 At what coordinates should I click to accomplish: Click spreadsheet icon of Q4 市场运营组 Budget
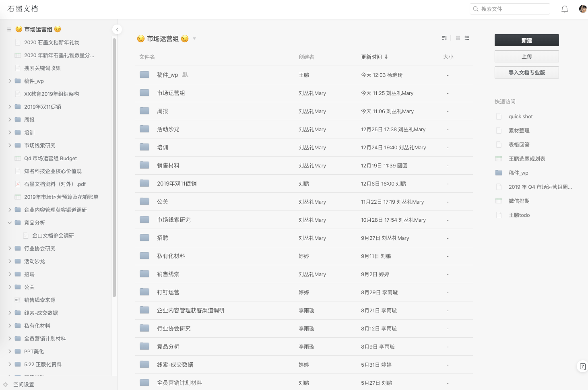18,158
